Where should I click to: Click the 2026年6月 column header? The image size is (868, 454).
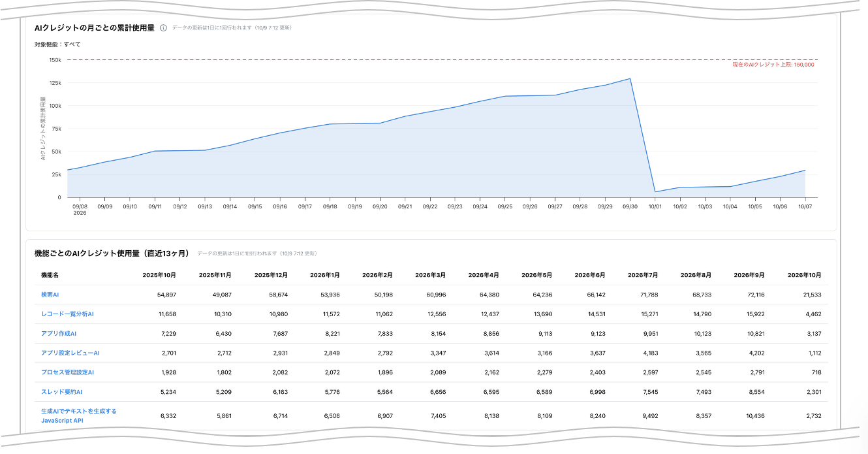point(592,275)
